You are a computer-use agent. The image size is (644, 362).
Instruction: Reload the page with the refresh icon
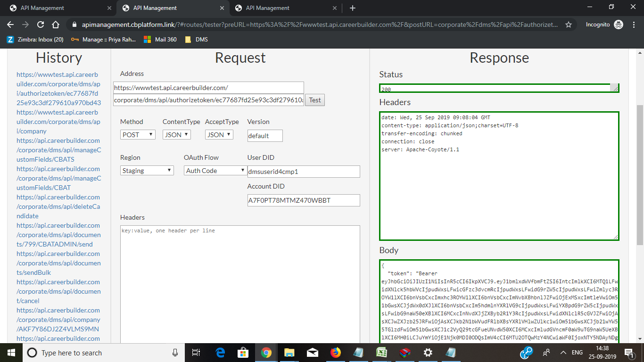pos(41,25)
